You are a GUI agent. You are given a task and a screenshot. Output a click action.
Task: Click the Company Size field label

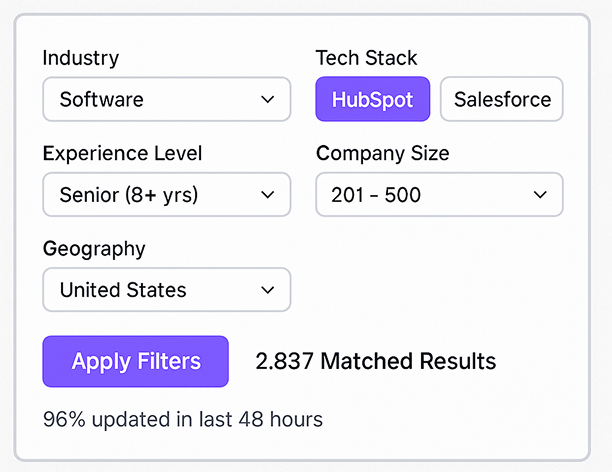click(382, 153)
